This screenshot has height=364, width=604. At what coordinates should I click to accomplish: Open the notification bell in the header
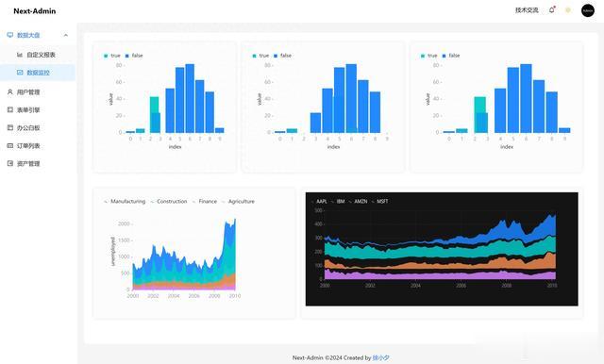[x=551, y=10]
